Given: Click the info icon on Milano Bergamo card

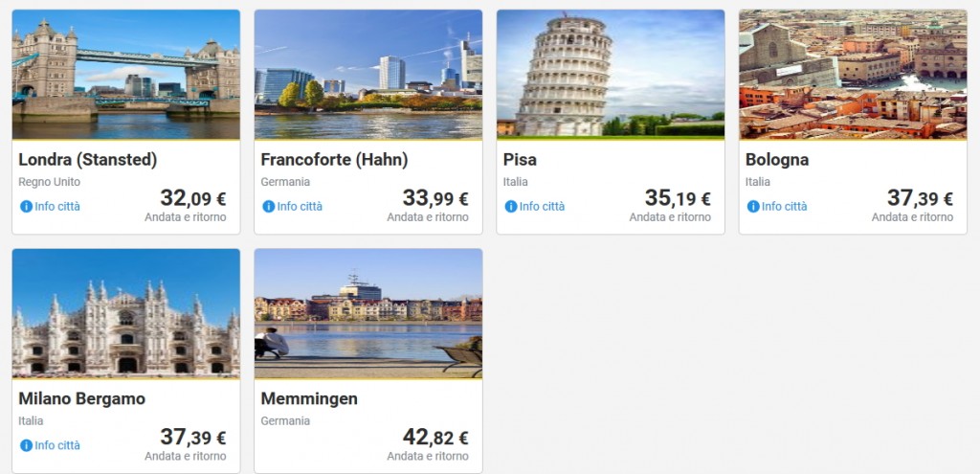Looking at the screenshot, I should tap(26, 445).
